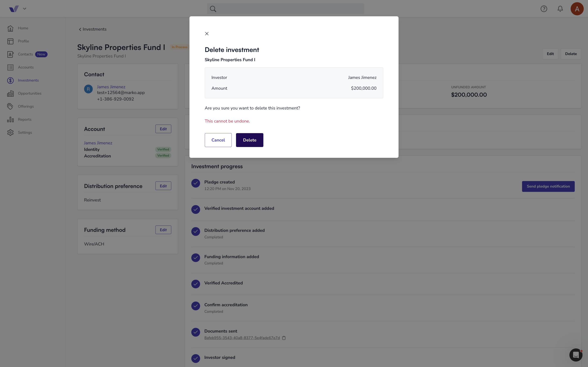Cancel the investment deletion
The height and width of the screenshot is (367, 588).
pos(218,140)
